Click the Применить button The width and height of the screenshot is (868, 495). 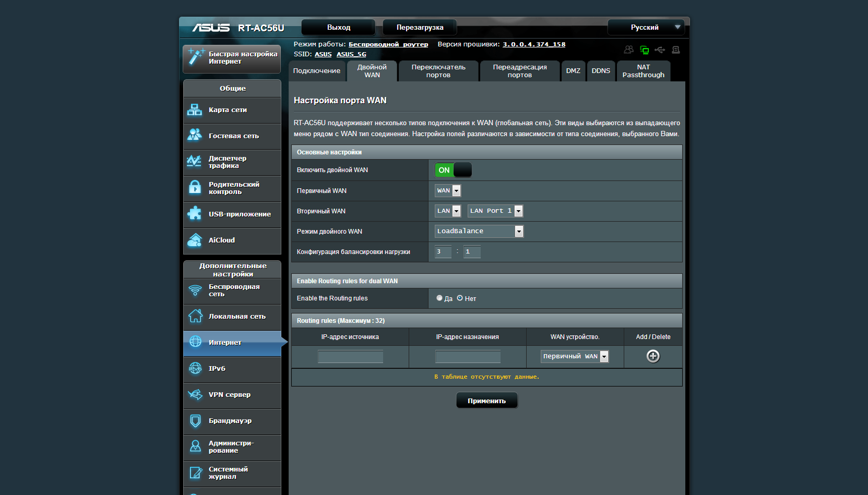[486, 401]
